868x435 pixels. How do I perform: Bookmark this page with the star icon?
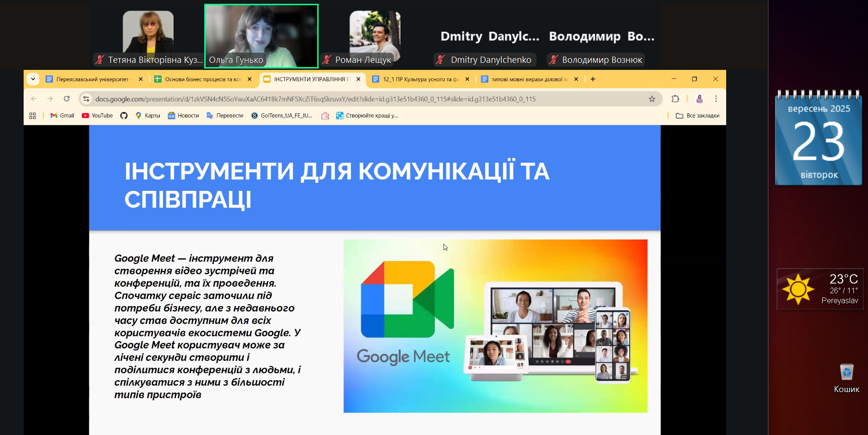(x=652, y=99)
